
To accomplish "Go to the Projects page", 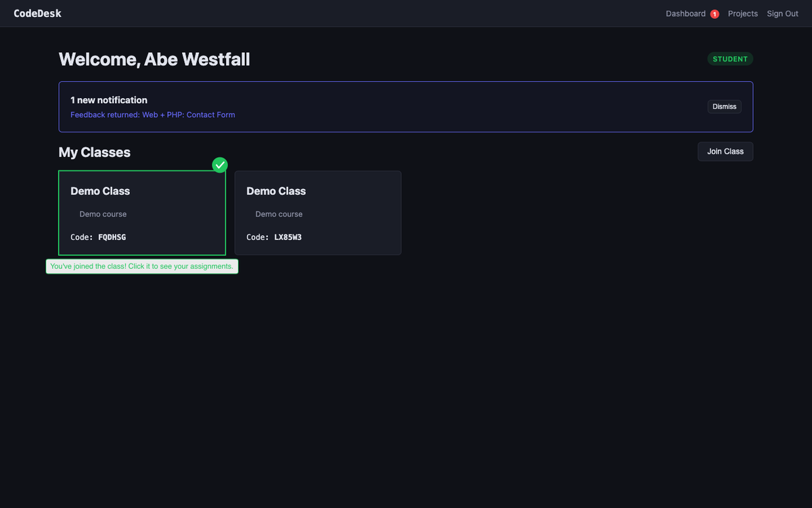I will (742, 14).
